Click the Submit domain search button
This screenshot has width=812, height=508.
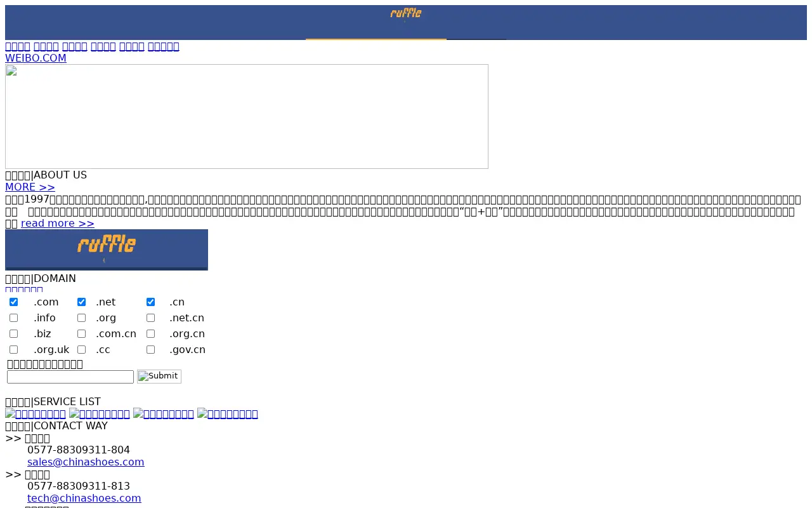tap(159, 377)
